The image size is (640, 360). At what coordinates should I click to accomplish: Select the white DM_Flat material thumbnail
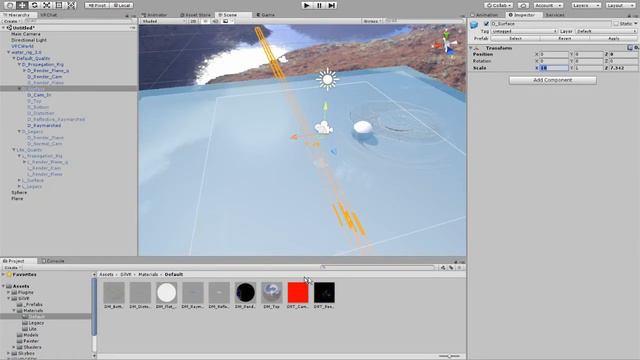coord(167,293)
